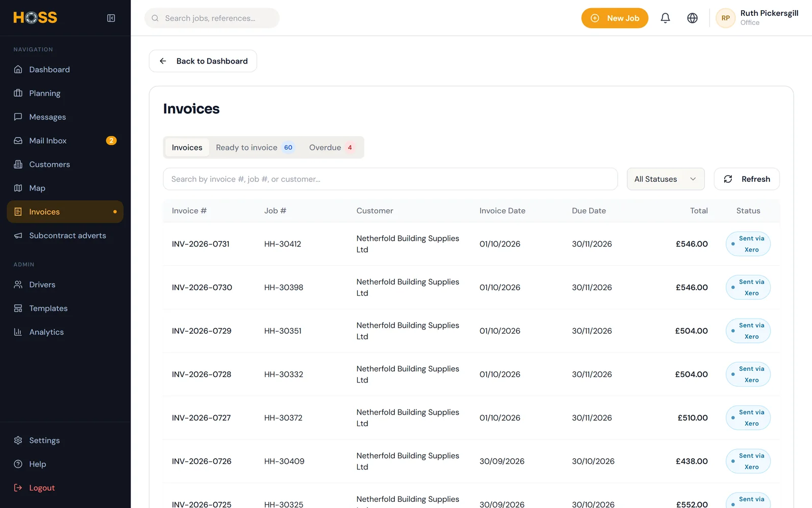This screenshot has width=812, height=508.
Task: Click total £504.00 for INV-2026-0728
Action: tap(691, 374)
